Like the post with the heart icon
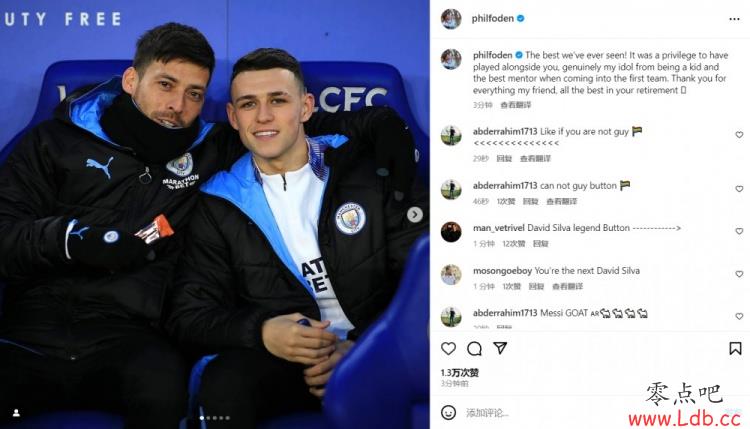Viewport: 750px width, 429px height. point(448,349)
